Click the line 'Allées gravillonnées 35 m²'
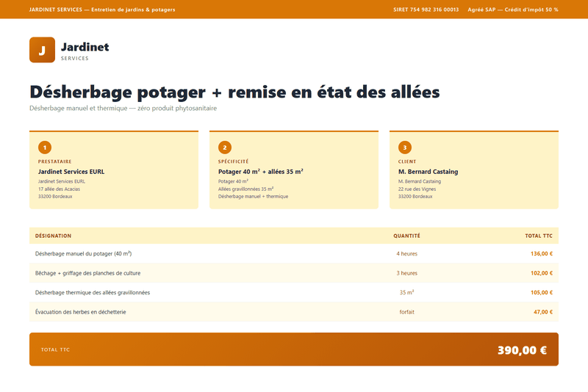Viewport: 588px width, 392px height. (245, 189)
